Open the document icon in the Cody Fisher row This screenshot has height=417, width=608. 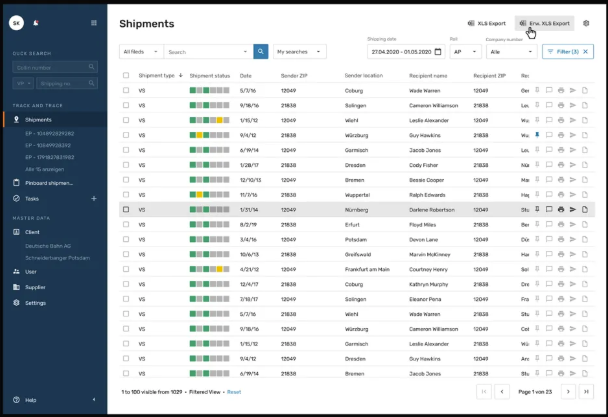coord(585,165)
